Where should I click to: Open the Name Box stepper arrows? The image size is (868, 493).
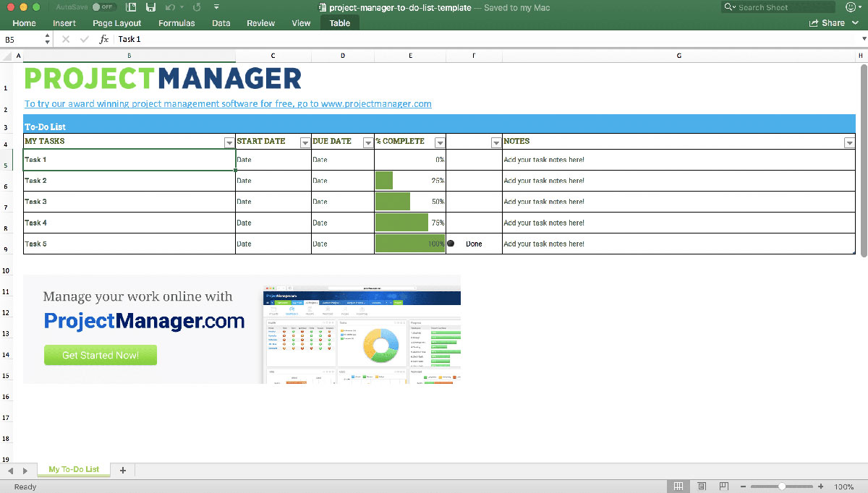47,39
